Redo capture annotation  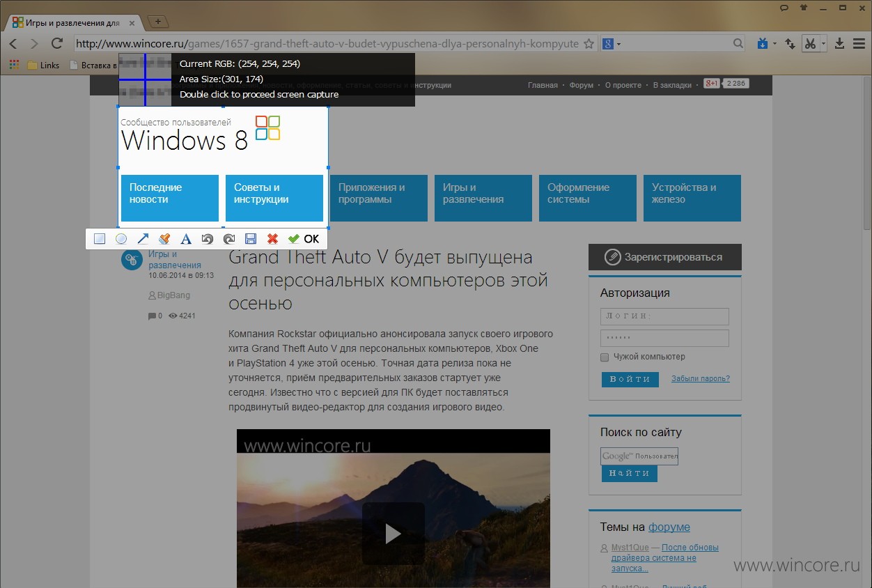229,239
